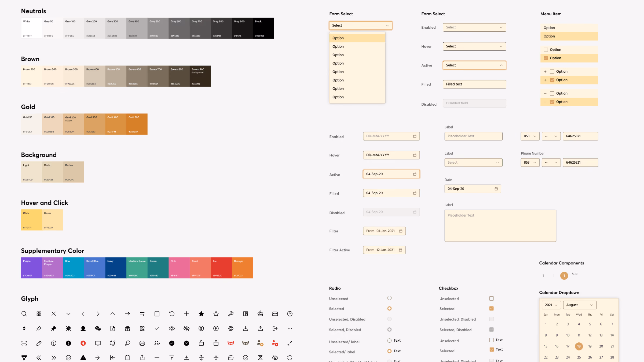Click the large Placeholder Text textarea
The image size is (644, 362).
(x=500, y=226)
